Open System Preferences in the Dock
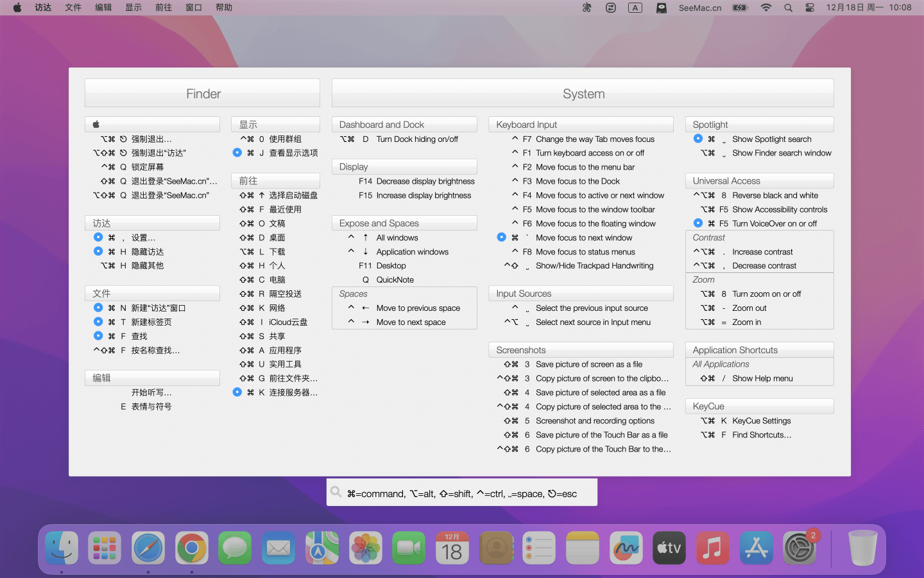 800,548
